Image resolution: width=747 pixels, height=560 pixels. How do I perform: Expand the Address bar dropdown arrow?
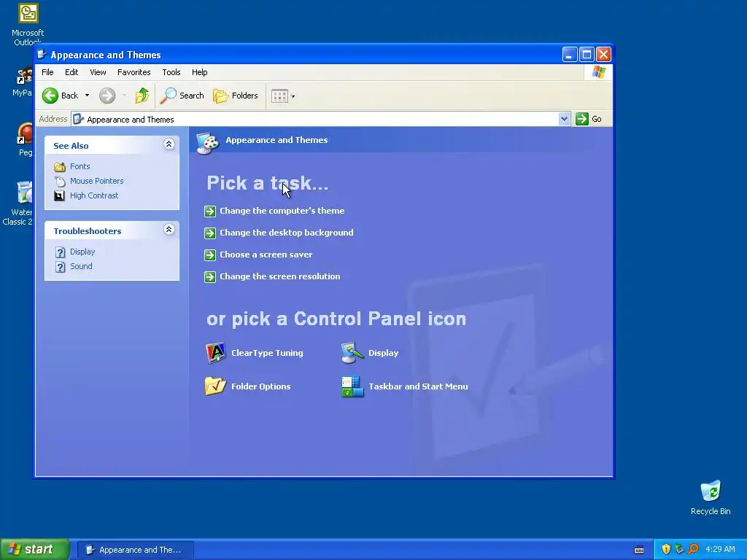coord(564,119)
